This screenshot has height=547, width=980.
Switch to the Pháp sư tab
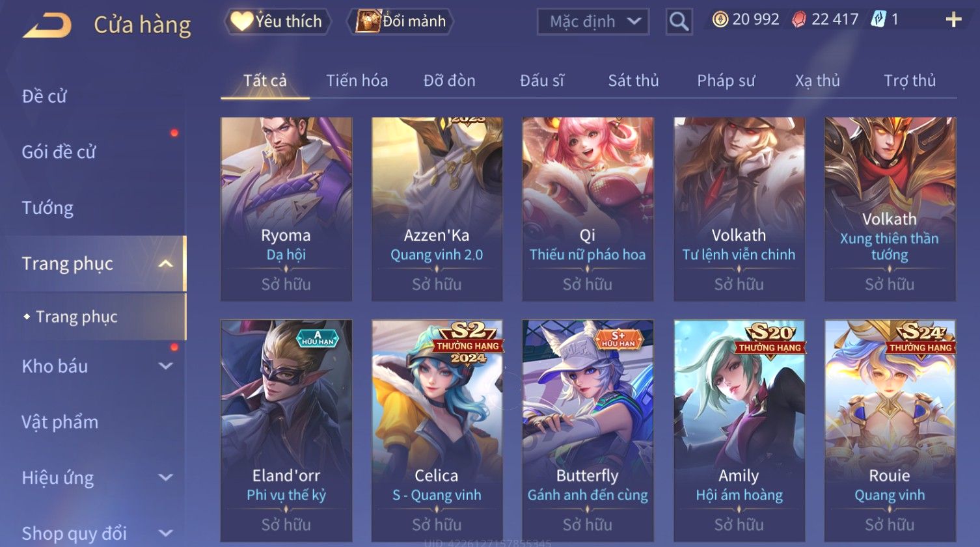(726, 81)
